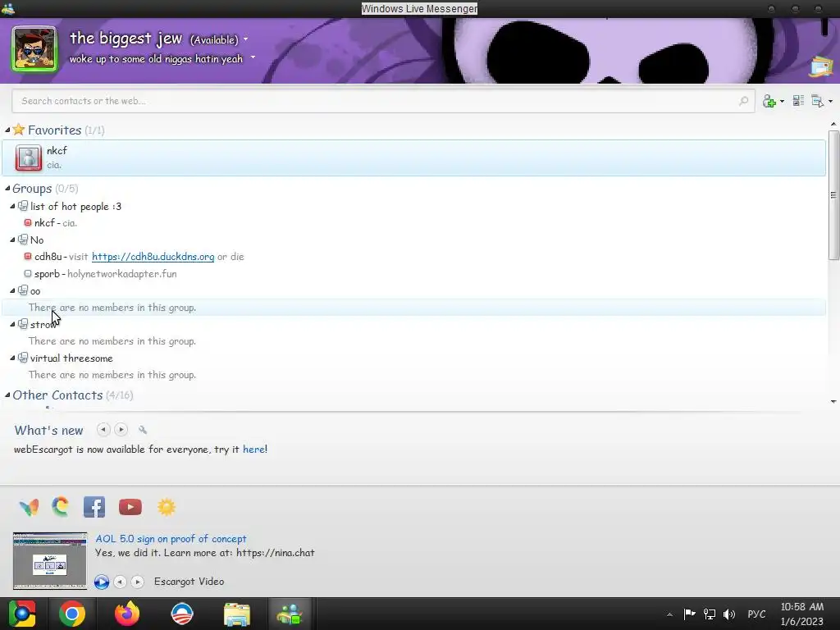The image size is (840, 630).
Task: Play the Escargot Video
Action: tap(102, 582)
